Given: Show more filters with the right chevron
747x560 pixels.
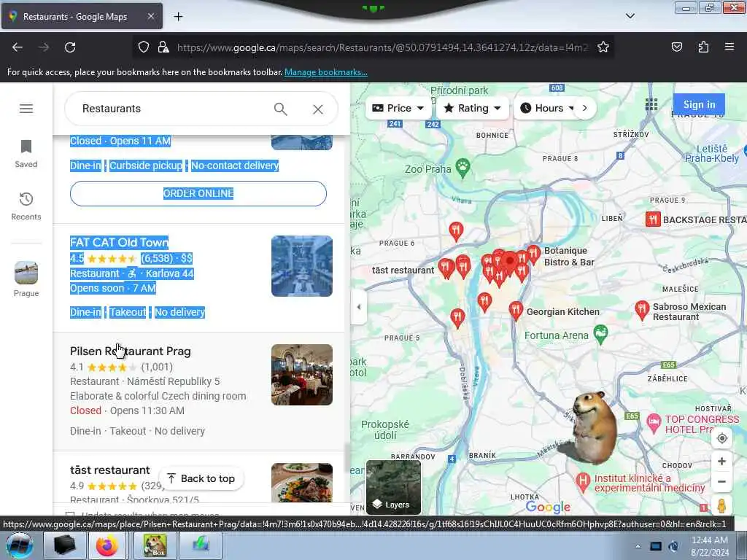Looking at the screenshot, I should 585,108.
